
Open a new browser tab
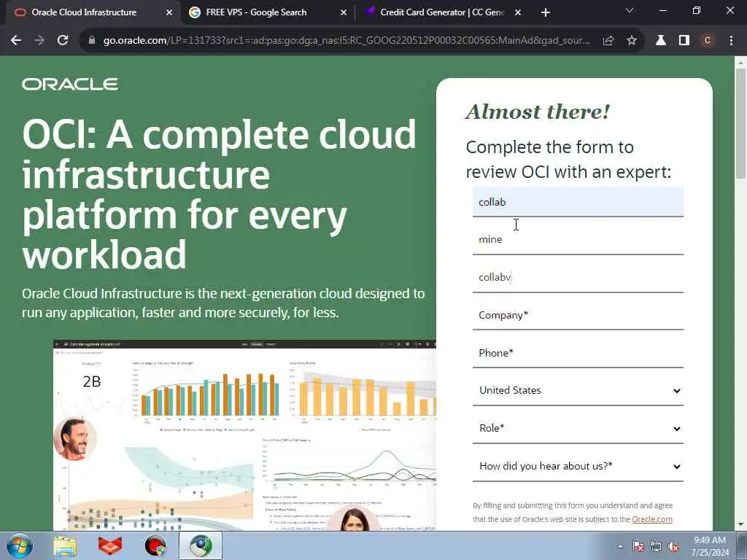point(546,12)
